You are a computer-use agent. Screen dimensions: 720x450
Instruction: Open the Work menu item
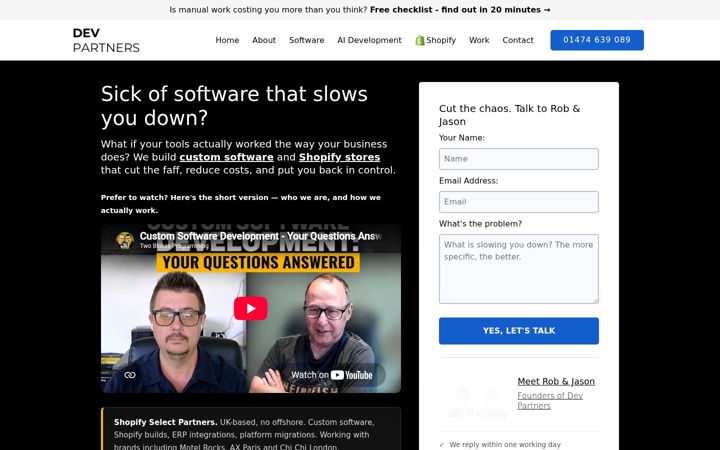click(479, 40)
